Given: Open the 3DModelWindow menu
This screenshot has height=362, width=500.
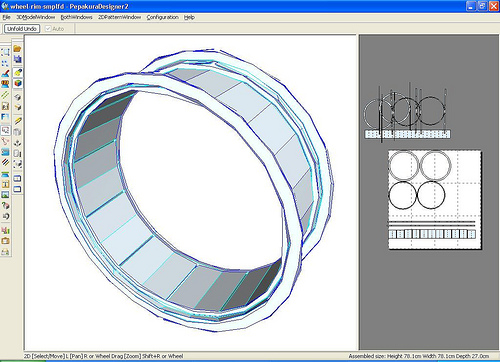Looking at the screenshot, I should tap(36, 17).
